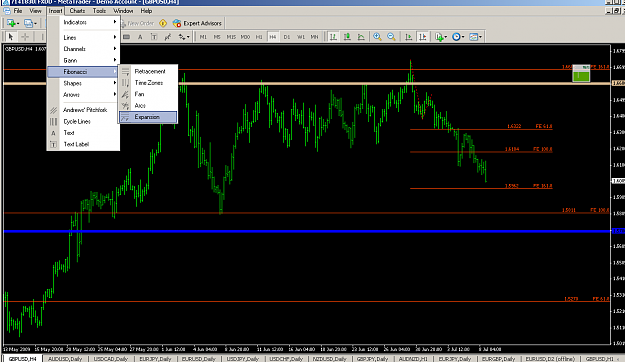This screenshot has height=362, width=625.
Task: Switch to H4 timeframe
Action: (x=273, y=37)
